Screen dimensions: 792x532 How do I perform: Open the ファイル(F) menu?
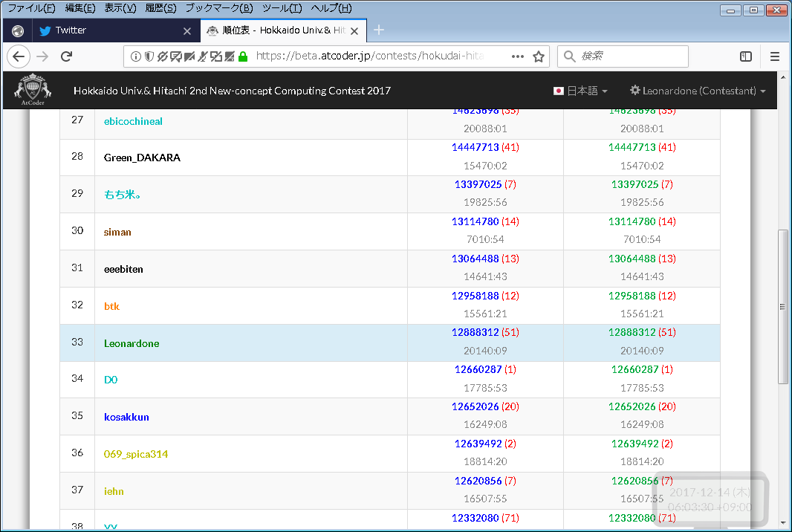pos(32,8)
